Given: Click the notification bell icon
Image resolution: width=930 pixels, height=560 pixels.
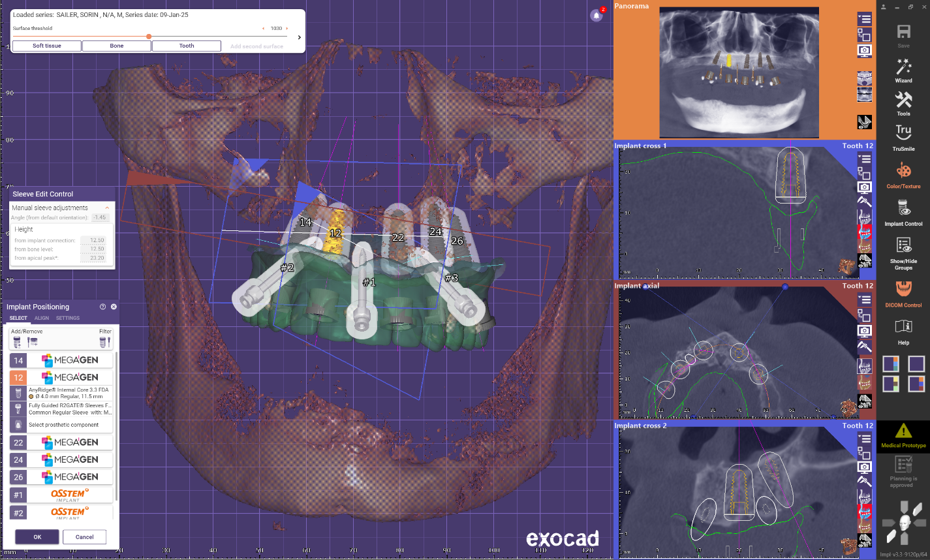Looking at the screenshot, I should (596, 16).
